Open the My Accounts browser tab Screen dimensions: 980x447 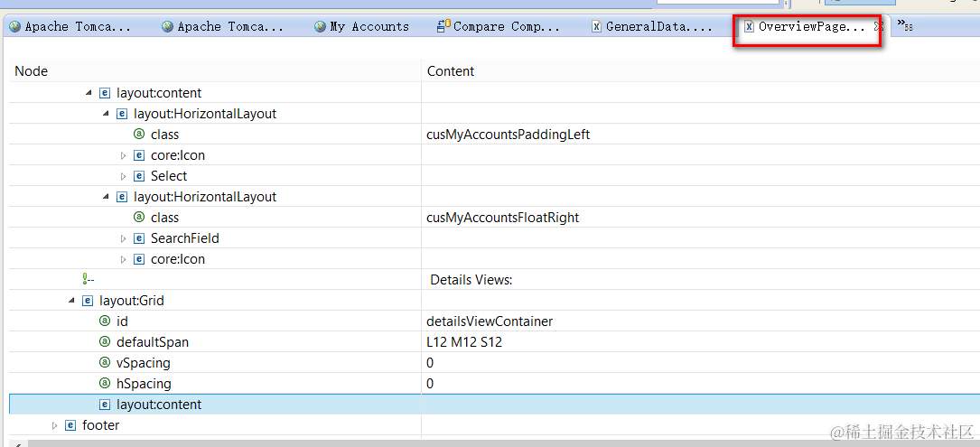pyautogui.click(x=362, y=26)
